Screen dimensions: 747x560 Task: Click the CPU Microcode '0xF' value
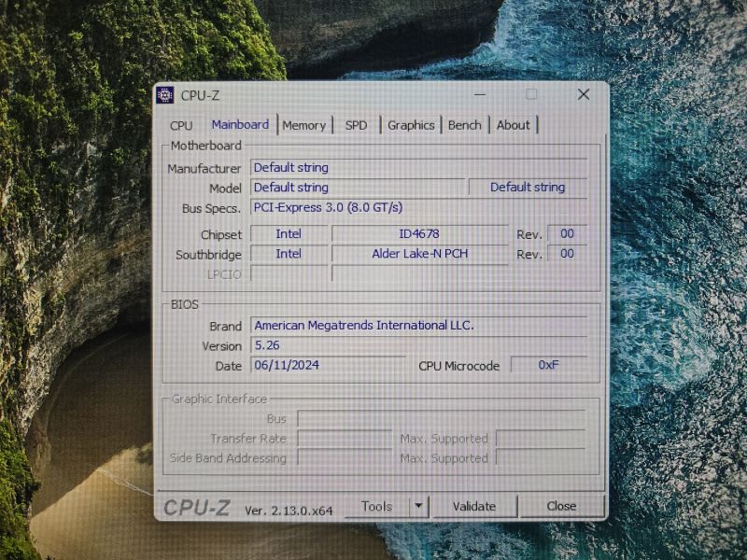[548, 365]
